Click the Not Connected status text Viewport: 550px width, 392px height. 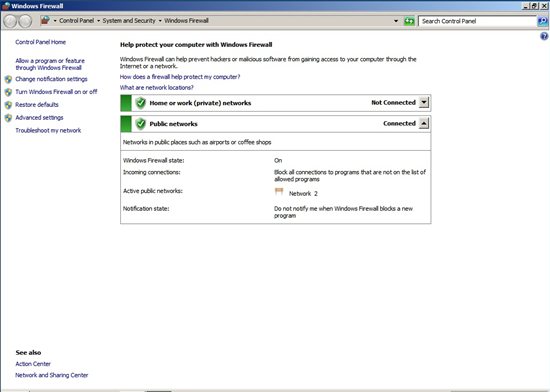coord(394,103)
